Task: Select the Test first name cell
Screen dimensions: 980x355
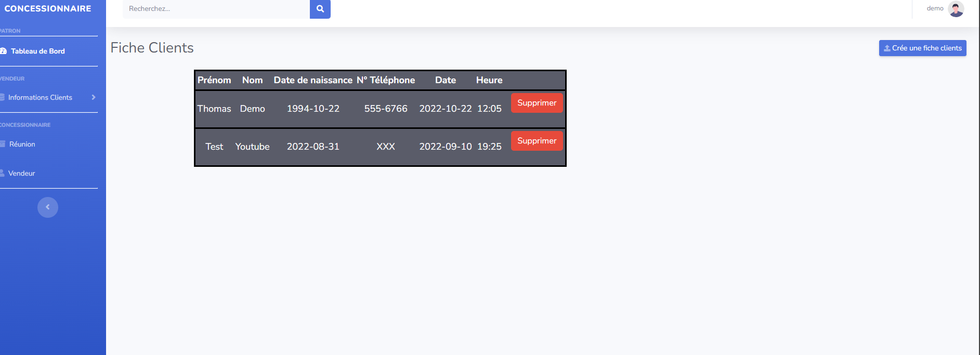Action: pos(214,147)
